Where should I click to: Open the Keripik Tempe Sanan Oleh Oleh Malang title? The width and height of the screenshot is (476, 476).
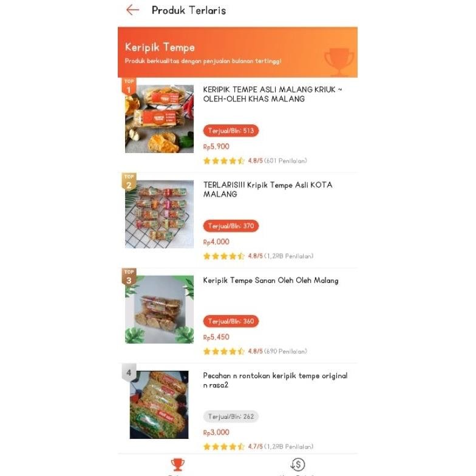point(270,280)
